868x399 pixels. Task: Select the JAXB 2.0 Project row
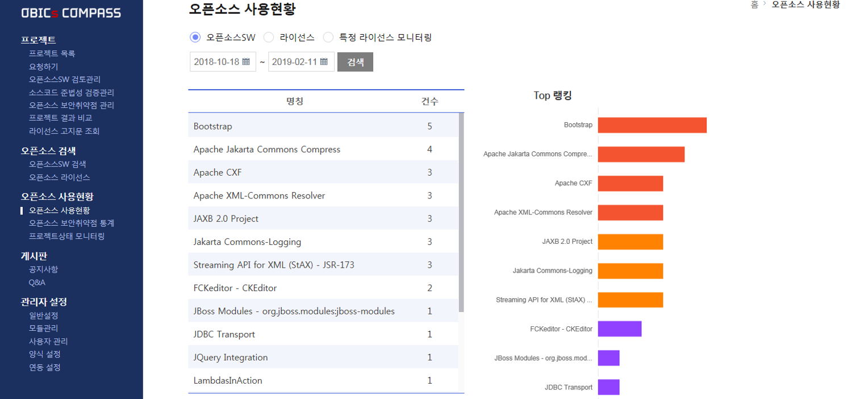tap(323, 219)
